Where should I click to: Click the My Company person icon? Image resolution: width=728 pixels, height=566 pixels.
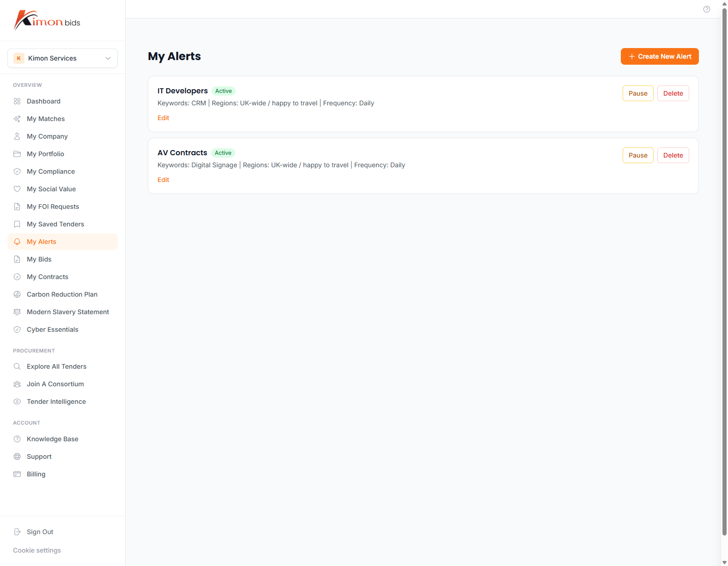point(17,136)
